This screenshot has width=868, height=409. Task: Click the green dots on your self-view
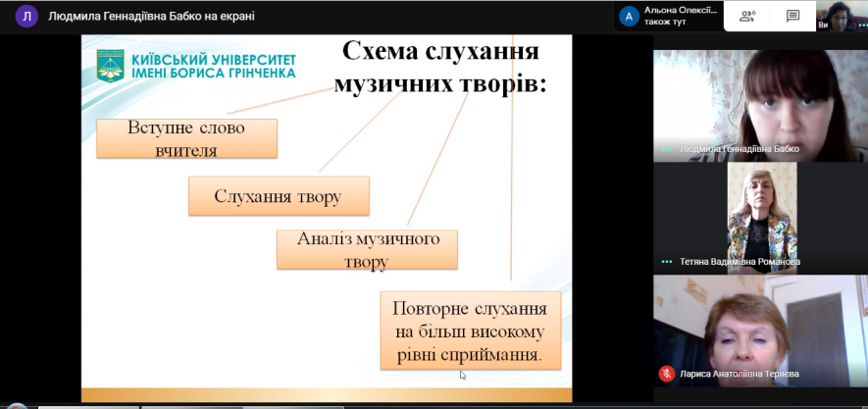[862, 25]
